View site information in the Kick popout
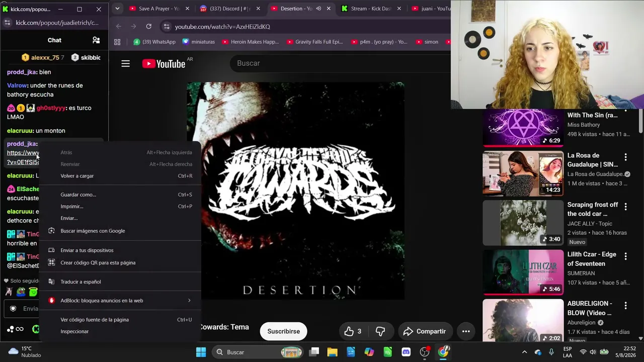Screen dimensions: 644x362 pyautogui.click(x=7, y=23)
